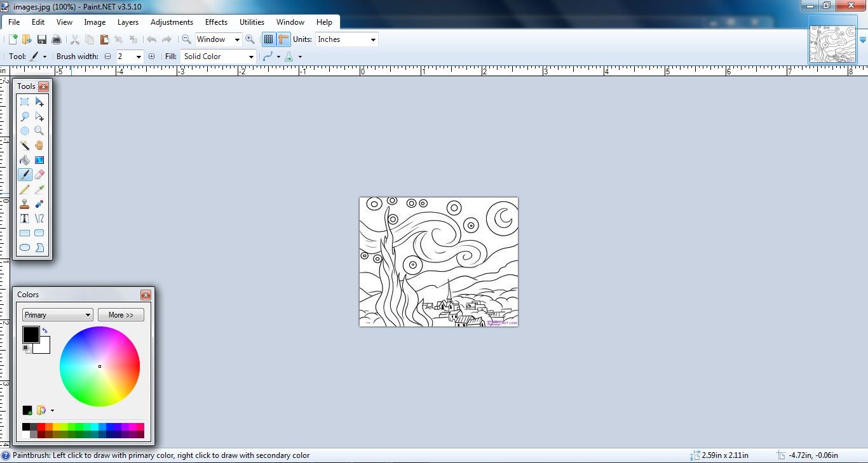Decrease brush width with the minus button

108,56
